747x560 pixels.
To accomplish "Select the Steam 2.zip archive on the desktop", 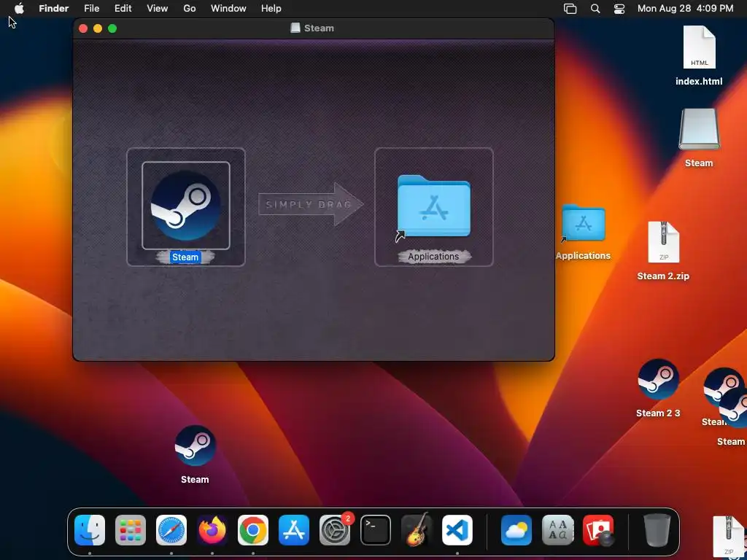I will (664, 242).
